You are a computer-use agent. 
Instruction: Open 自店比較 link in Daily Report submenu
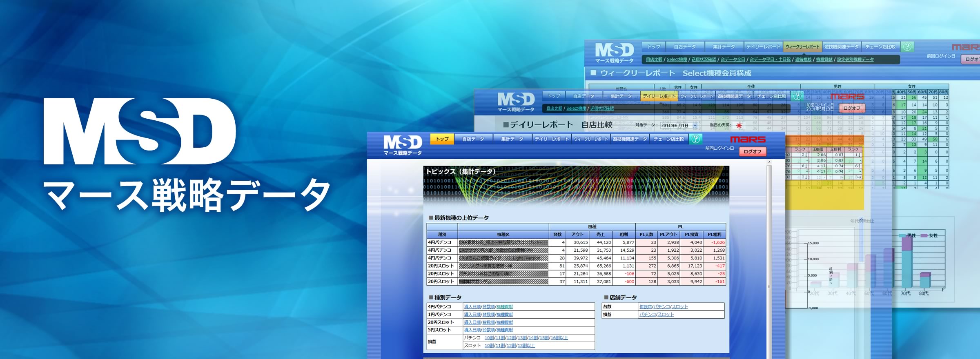pyautogui.click(x=554, y=109)
